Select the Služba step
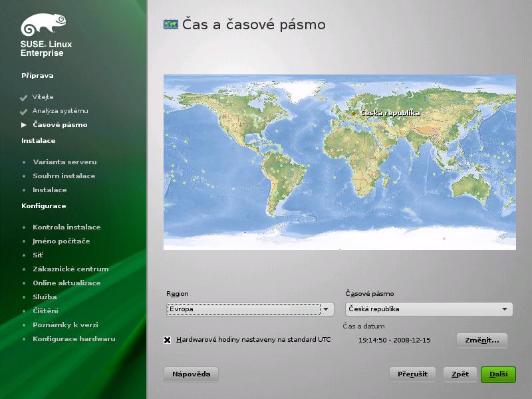 point(45,297)
